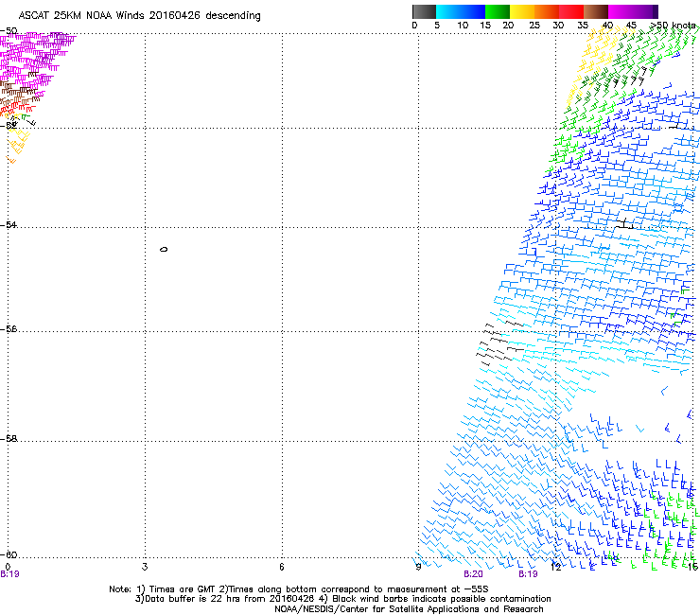Click the '9' longitude axis label
This screenshot has width=700, height=615.
click(418, 567)
